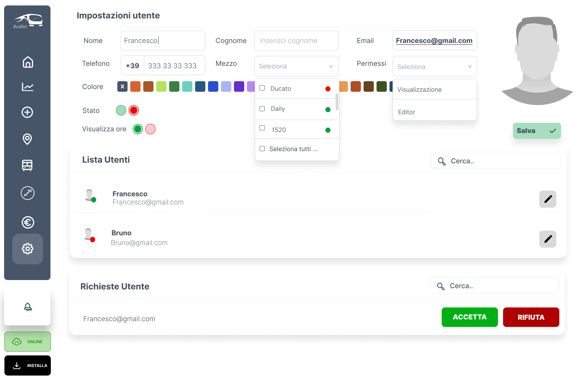Click the add plus-circle sidebar icon
588x381 pixels.
pyautogui.click(x=27, y=112)
